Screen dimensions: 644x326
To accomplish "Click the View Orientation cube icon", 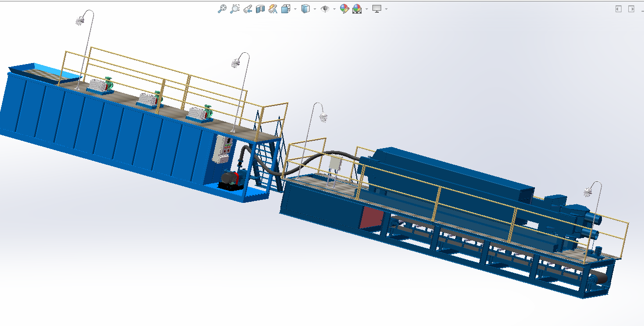I will [286, 9].
